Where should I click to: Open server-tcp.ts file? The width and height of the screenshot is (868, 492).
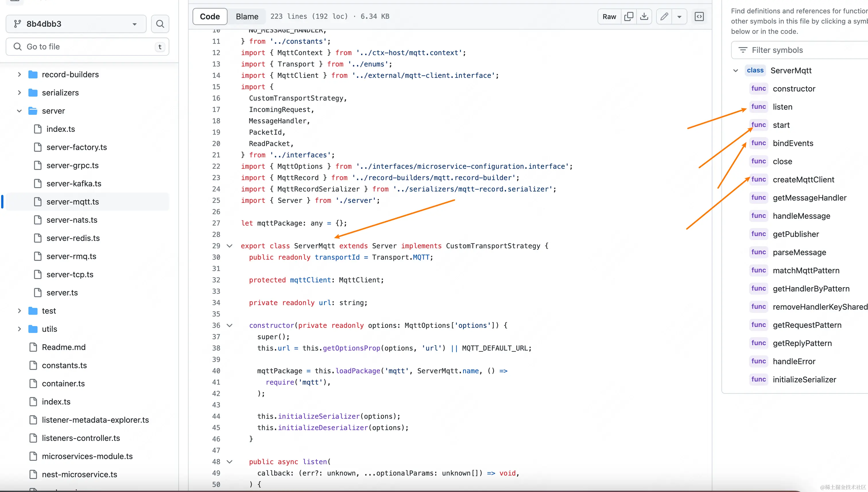pyautogui.click(x=69, y=275)
